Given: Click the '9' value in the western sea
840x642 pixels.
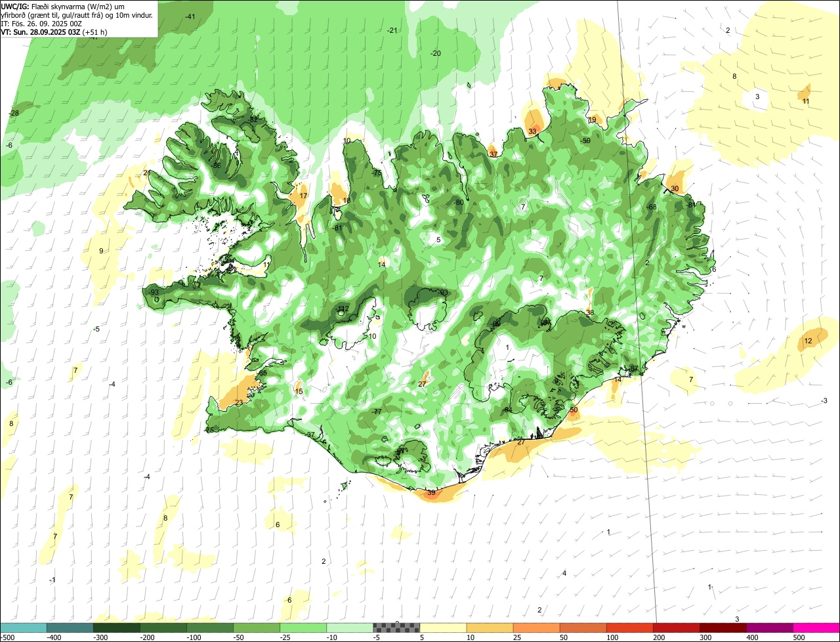Looking at the screenshot, I should pyautogui.click(x=101, y=251).
